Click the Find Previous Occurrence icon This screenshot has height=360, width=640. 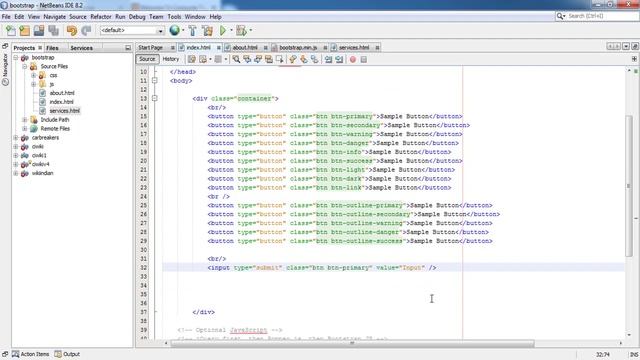pyautogui.click(x=247, y=59)
